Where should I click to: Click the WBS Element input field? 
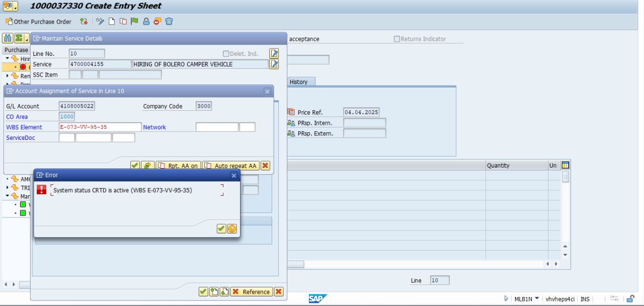[x=100, y=127]
